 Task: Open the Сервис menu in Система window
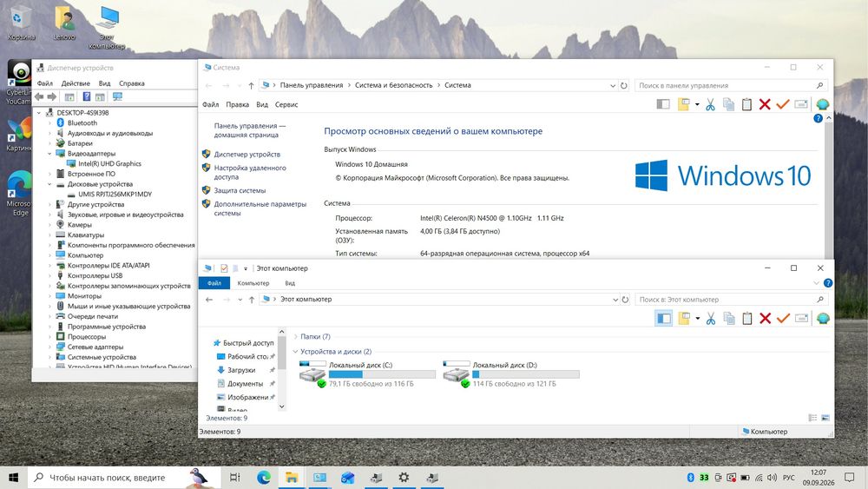pos(286,105)
